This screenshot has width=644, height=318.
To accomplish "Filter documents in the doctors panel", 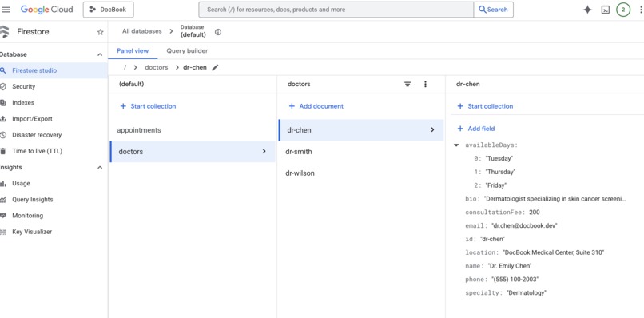I will tap(407, 84).
